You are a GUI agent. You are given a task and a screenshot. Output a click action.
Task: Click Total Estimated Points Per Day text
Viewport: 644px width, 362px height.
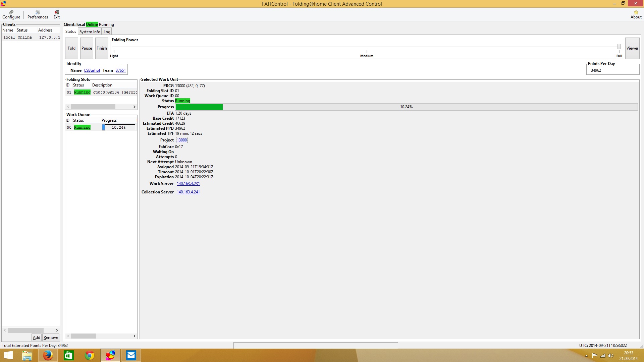pos(35,346)
